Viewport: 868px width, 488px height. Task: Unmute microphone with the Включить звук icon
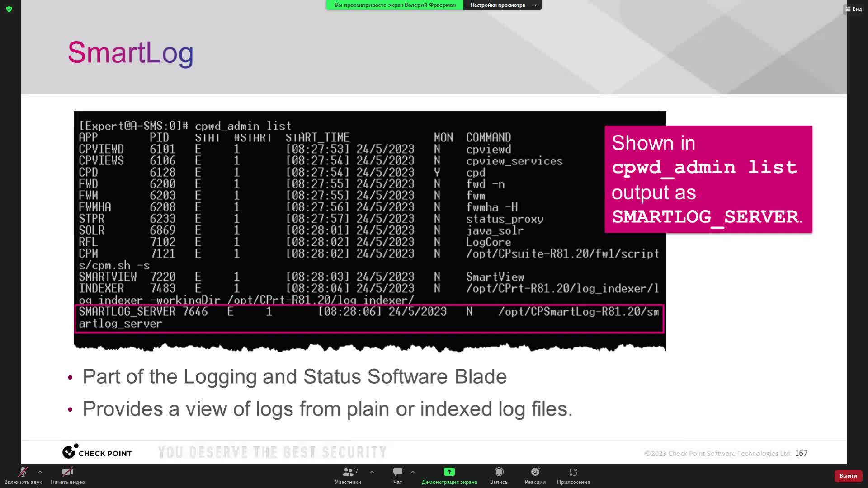(x=23, y=475)
